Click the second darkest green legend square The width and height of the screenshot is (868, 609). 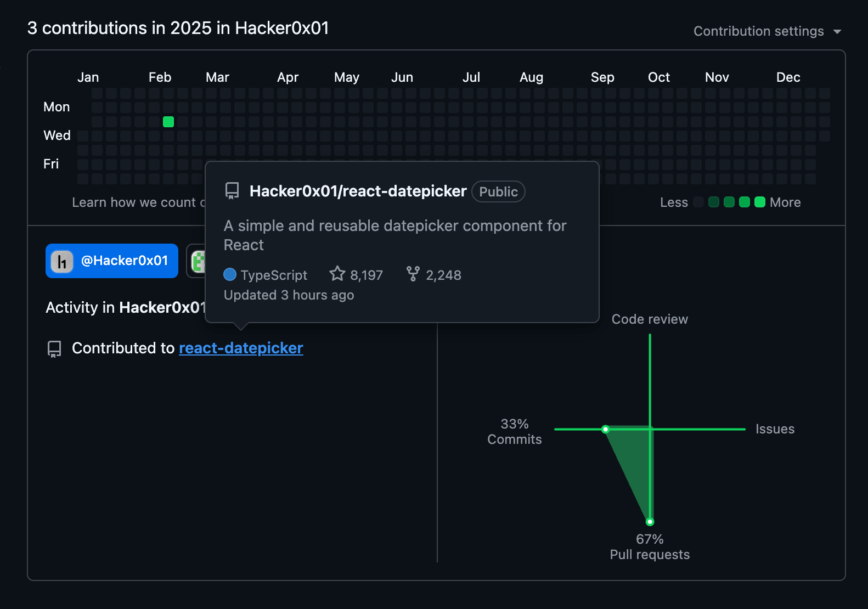click(729, 202)
